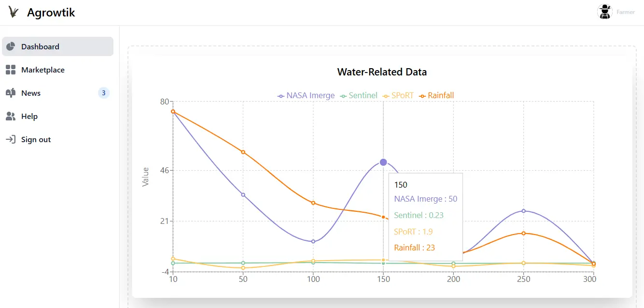Click the Dashboard pie chart icon
This screenshot has height=308, width=644.
(11, 46)
